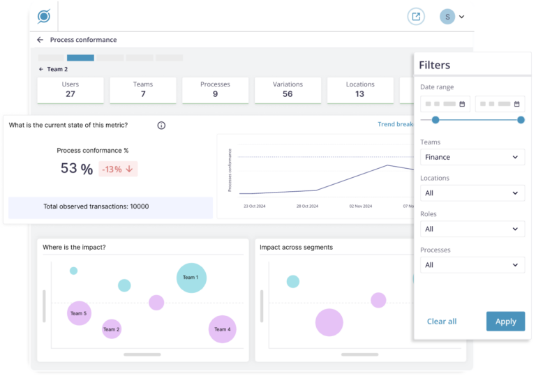Click the user avatar labeled S
This screenshot has height=392, width=536.
pyautogui.click(x=447, y=17)
